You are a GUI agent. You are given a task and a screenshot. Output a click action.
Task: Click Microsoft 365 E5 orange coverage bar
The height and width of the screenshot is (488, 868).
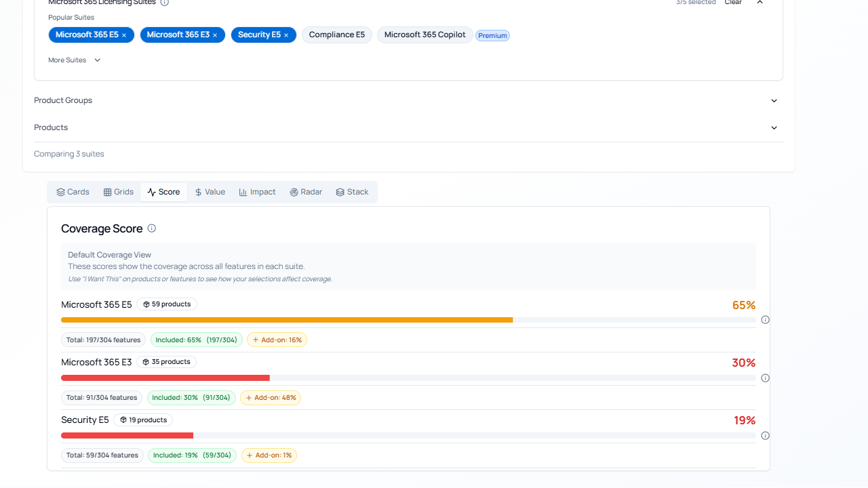pos(287,320)
